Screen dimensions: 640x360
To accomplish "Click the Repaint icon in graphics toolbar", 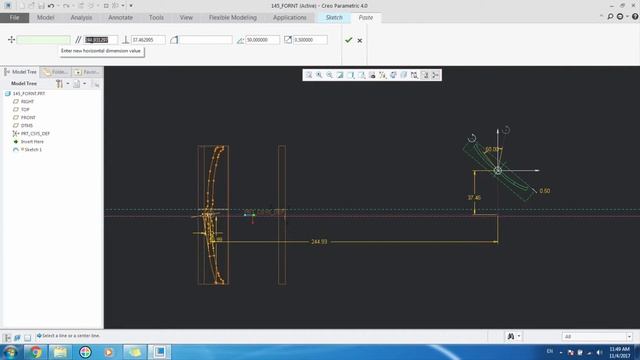I will pos(340,75).
